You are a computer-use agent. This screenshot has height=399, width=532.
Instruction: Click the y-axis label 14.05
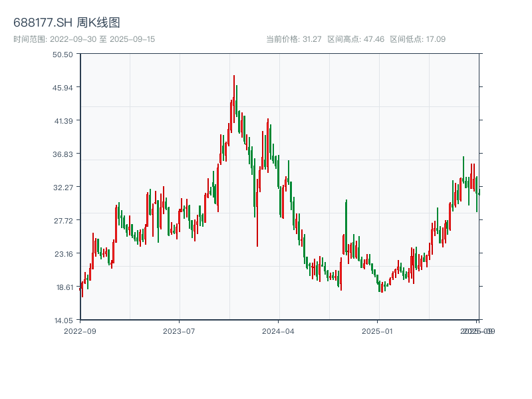[63, 321]
